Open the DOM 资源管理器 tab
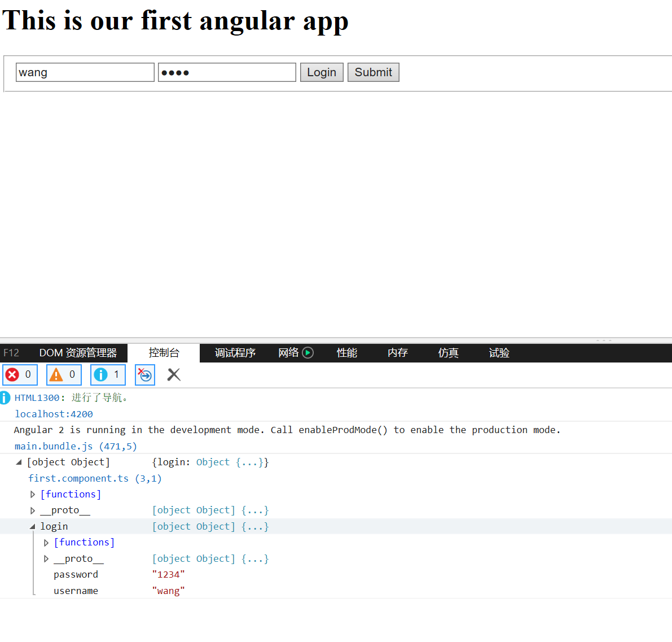The image size is (672, 642). (78, 353)
